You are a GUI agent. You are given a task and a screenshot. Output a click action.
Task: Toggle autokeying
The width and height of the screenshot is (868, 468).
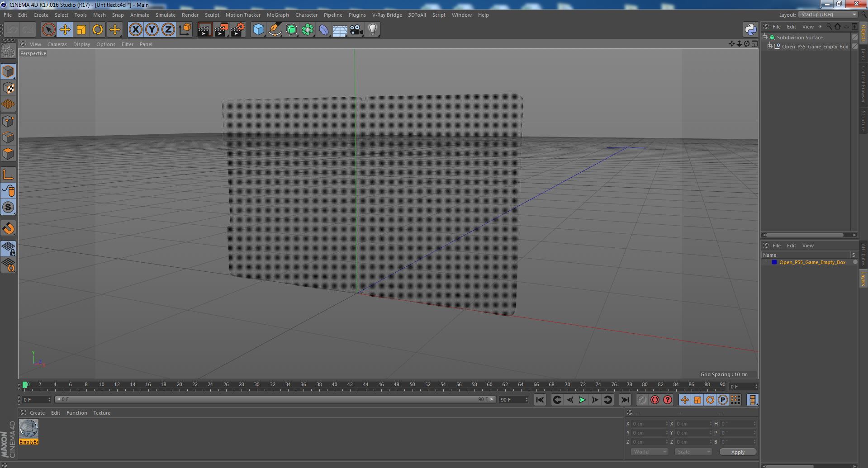[x=655, y=400]
